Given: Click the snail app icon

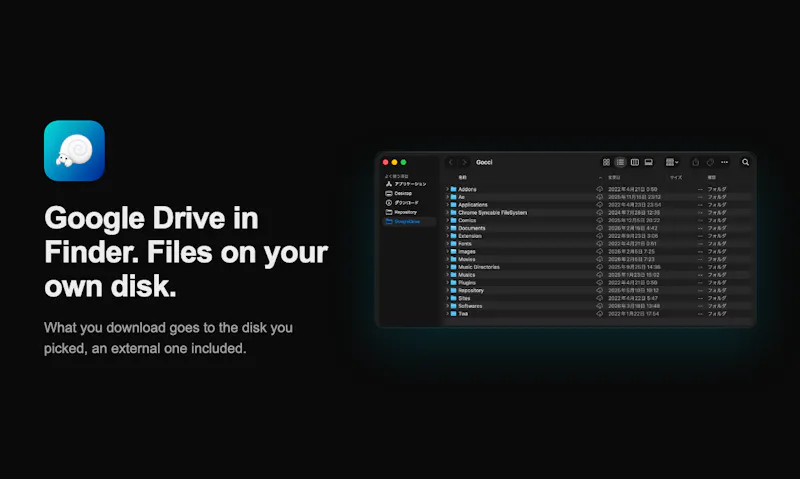Looking at the screenshot, I should tap(74, 150).
